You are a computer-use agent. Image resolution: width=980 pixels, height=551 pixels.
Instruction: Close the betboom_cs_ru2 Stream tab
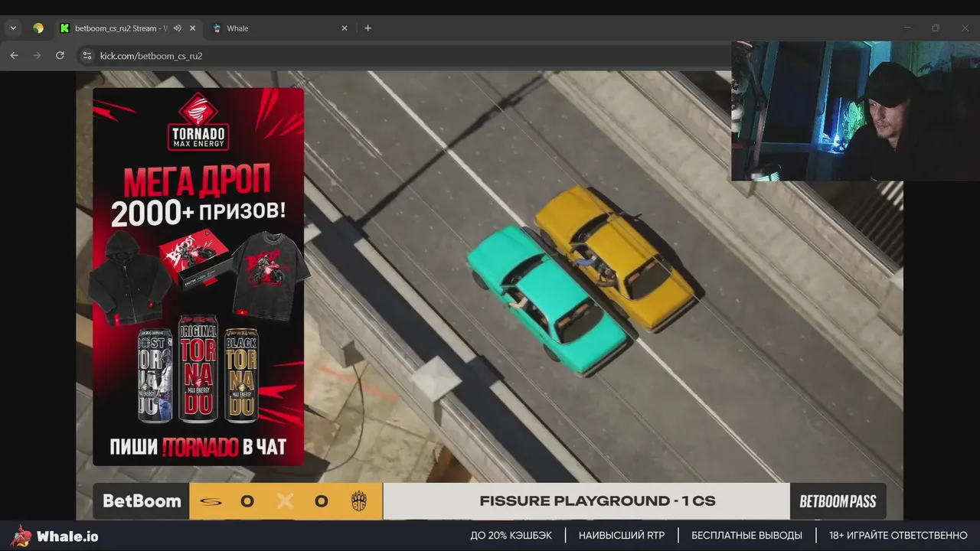pyautogui.click(x=193, y=28)
